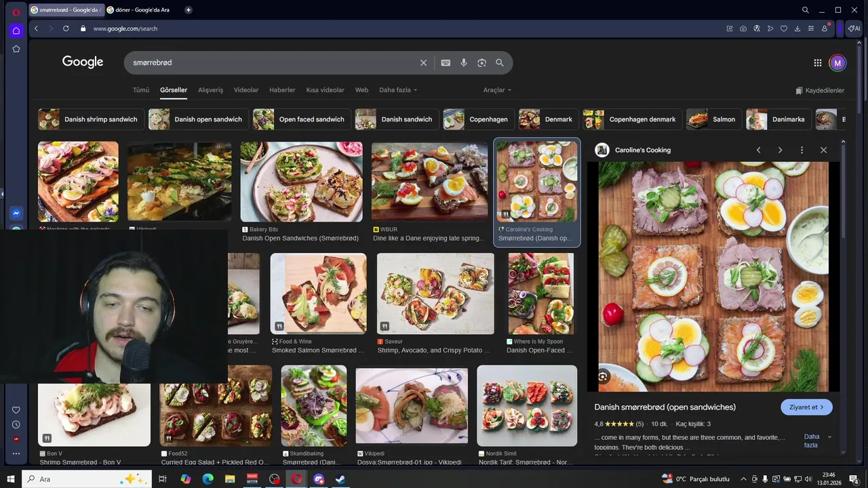Search tabs with Opera title bar magnifier
Image resolution: width=868 pixels, height=488 pixels.
coord(805,9)
